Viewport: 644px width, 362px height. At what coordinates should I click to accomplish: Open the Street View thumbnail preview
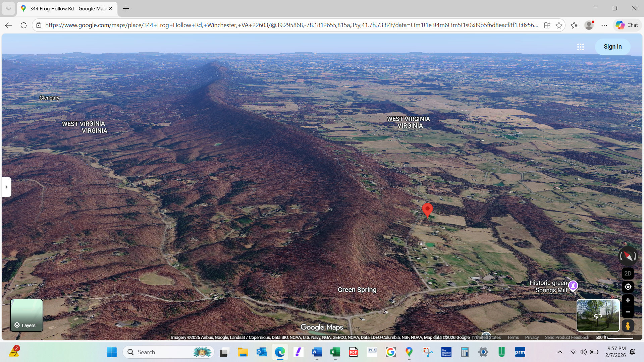coord(598,315)
